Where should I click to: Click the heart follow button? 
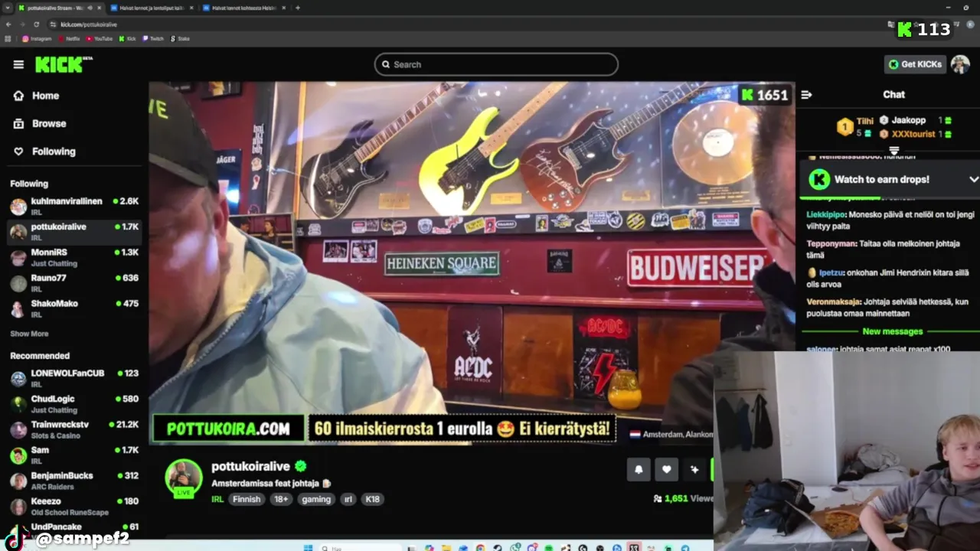[x=667, y=469]
